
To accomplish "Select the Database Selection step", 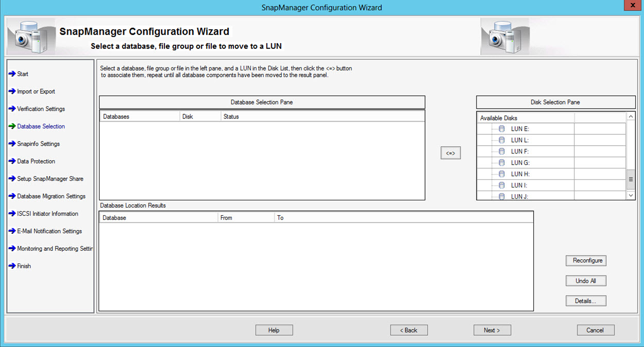I will tap(41, 127).
